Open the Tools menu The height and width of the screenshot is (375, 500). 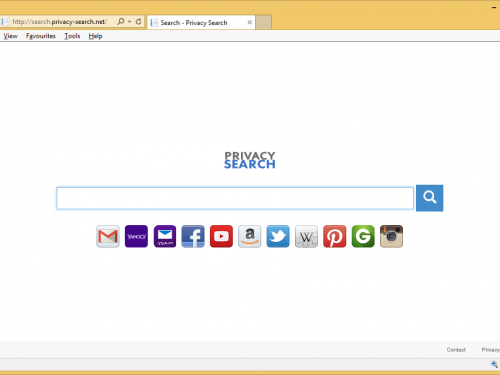click(72, 36)
